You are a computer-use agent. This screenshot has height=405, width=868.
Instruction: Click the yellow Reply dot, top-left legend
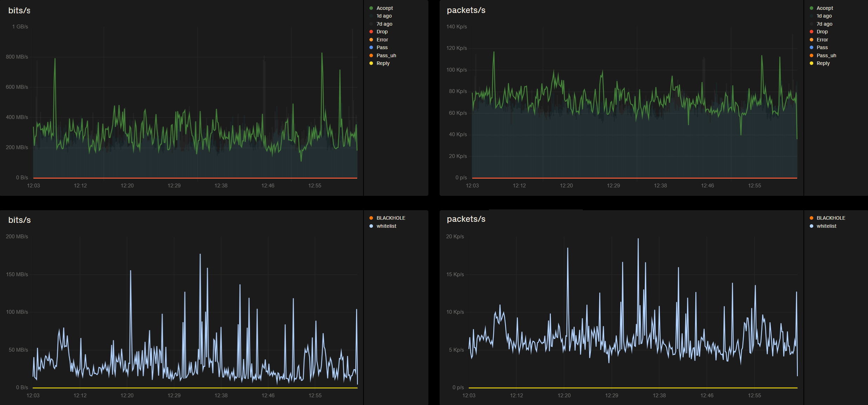point(371,63)
